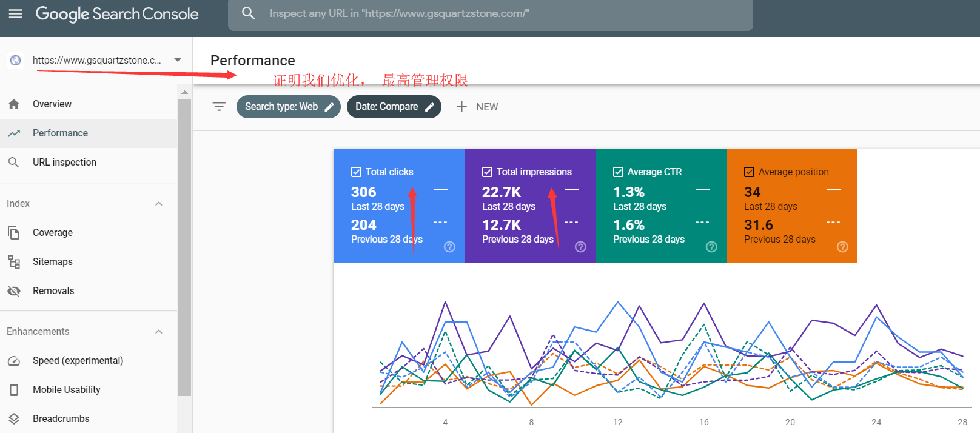Screen dimensions: 980x433
Task: Open the Overview page
Action: point(89,104)
